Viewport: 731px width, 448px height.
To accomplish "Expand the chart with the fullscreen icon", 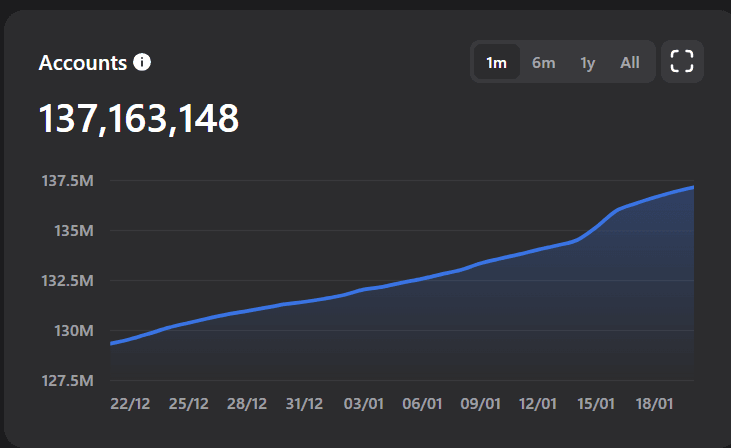I will [x=682, y=62].
